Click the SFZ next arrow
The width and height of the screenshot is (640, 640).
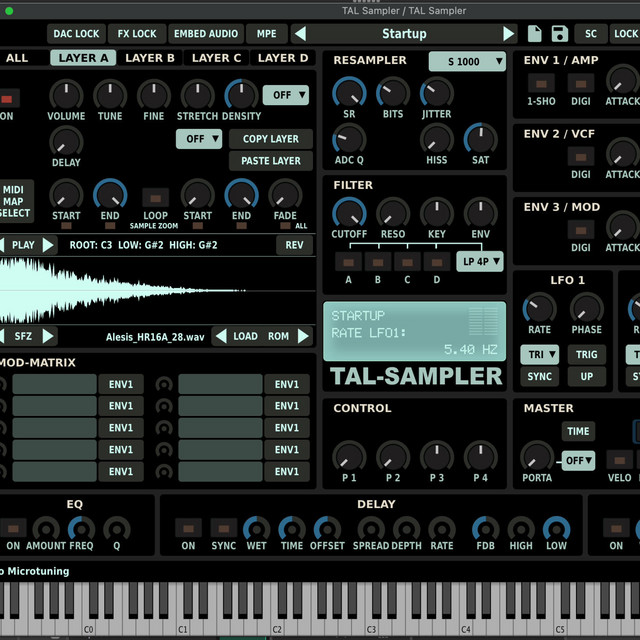point(48,336)
